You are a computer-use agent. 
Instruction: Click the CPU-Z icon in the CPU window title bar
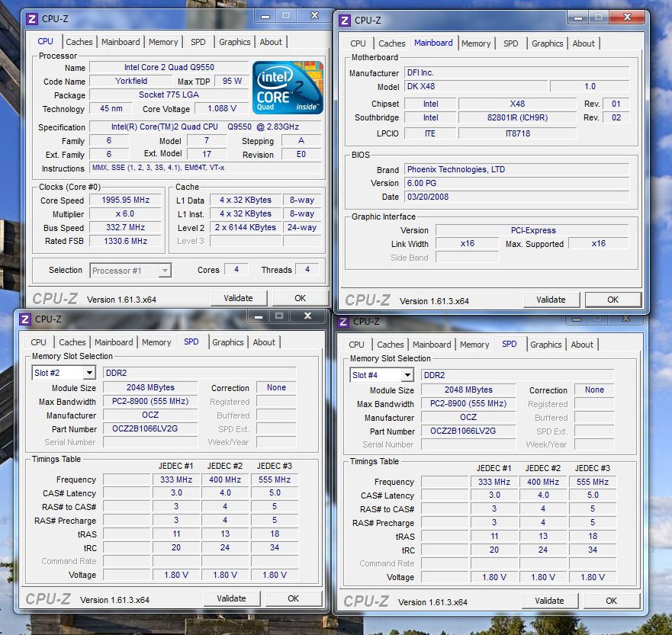pos(30,19)
